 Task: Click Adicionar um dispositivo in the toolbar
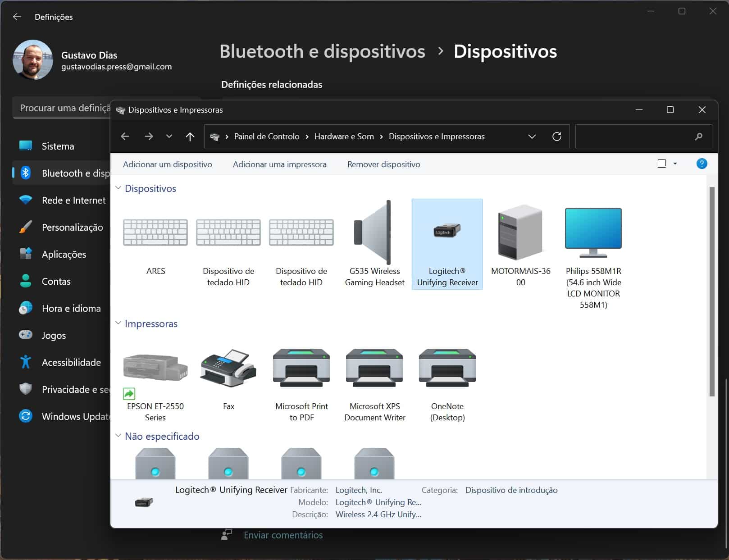coord(167,164)
